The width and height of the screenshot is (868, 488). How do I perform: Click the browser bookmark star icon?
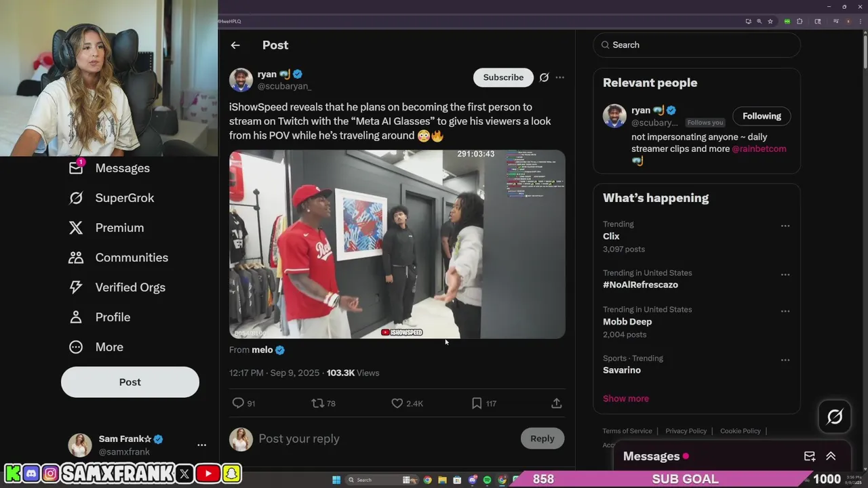[x=770, y=21]
